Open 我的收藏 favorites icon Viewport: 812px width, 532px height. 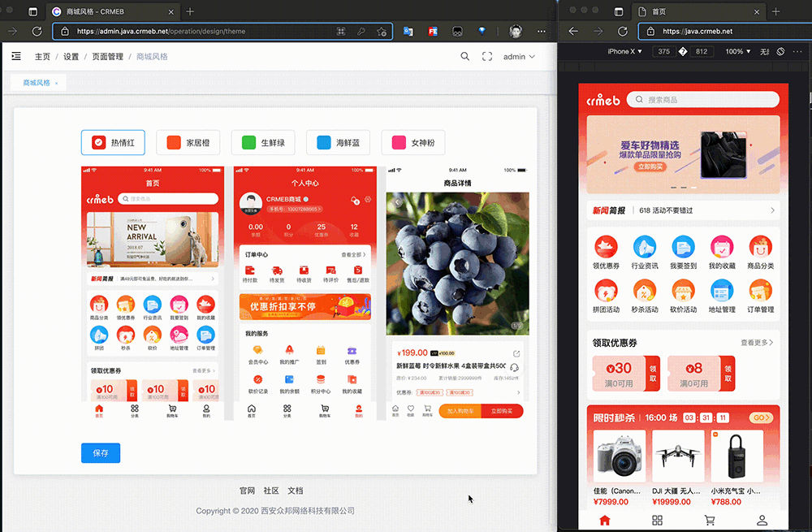(721, 248)
